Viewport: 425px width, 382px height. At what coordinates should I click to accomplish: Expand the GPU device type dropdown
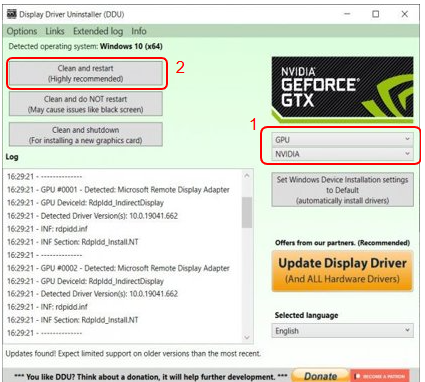(x=342, y=140)
